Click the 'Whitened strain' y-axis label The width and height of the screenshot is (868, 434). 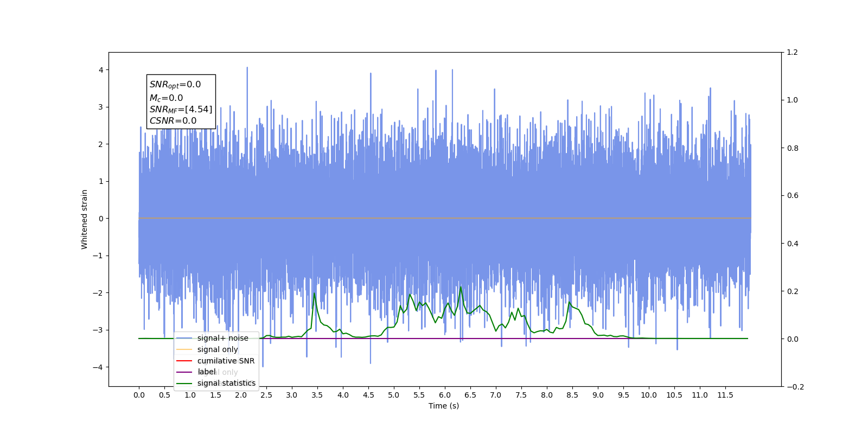pos(84,219)
